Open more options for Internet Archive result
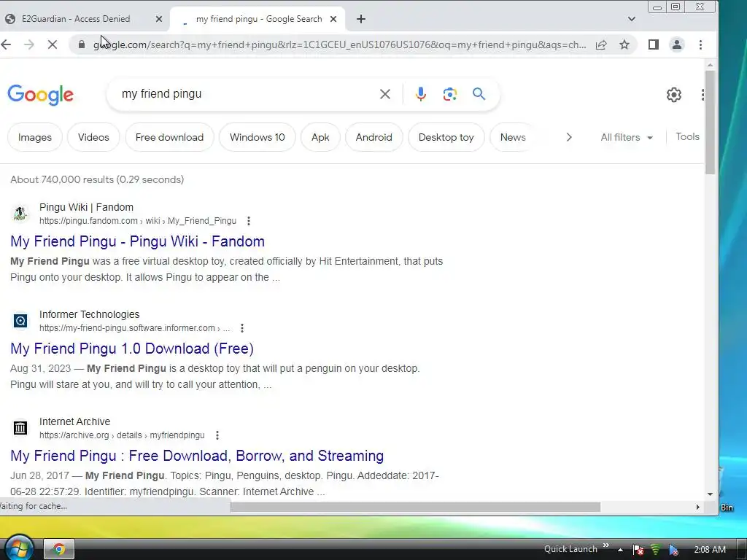 coord(217,435)
